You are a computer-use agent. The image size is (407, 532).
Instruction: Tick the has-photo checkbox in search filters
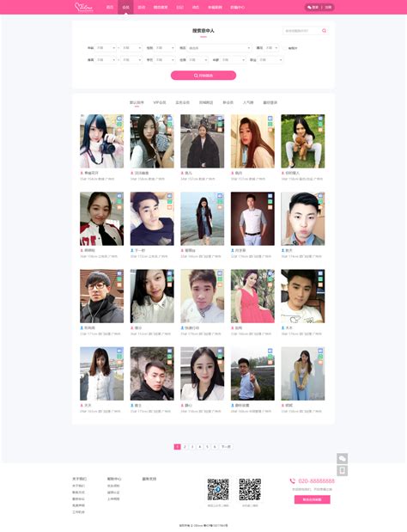[285, 48]
